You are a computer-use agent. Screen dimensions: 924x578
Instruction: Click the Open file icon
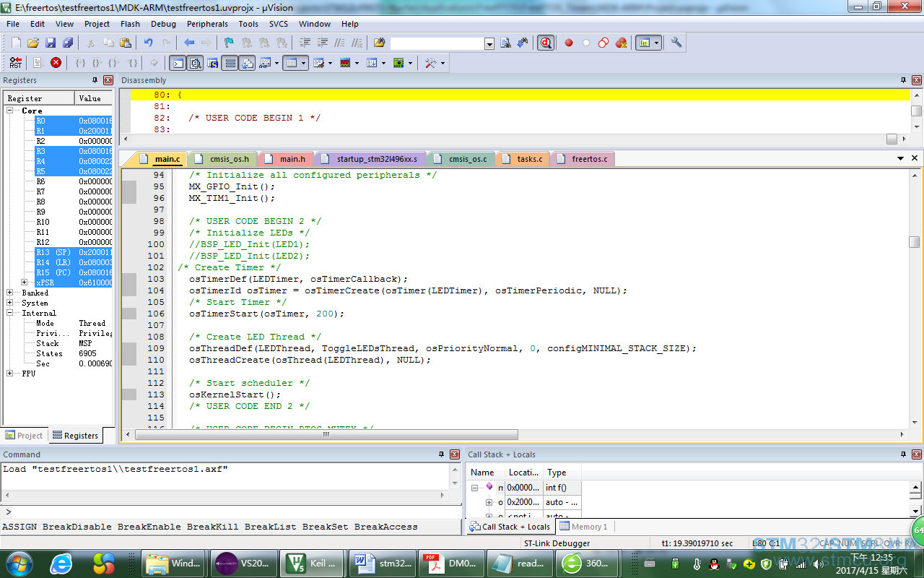point(33,43)
